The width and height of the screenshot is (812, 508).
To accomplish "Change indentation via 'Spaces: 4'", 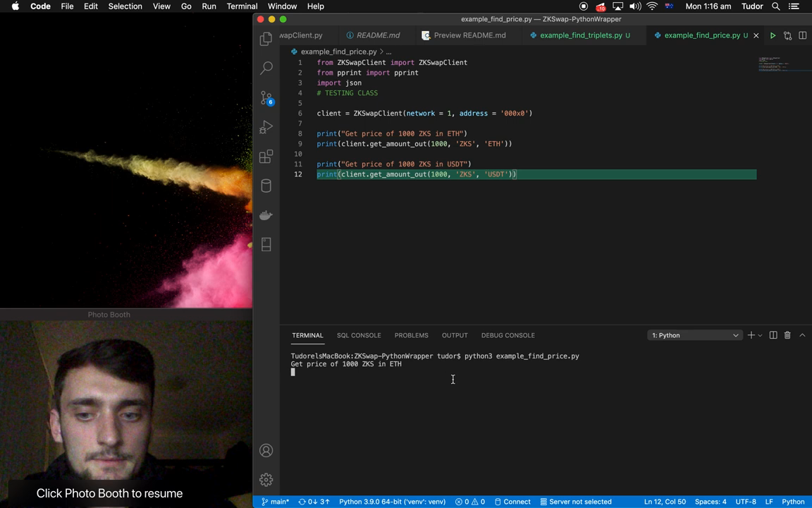I will point(710,502).
